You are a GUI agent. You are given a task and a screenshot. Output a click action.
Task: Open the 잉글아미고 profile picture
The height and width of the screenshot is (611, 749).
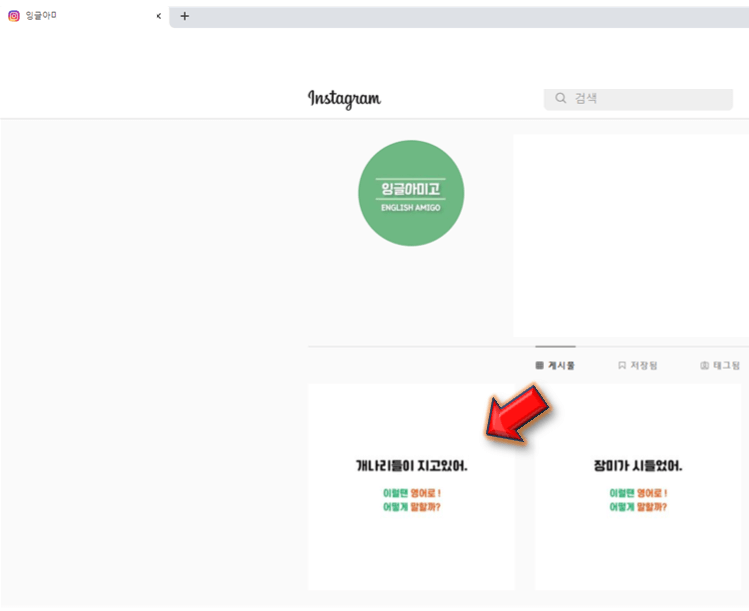coord(411,193)
